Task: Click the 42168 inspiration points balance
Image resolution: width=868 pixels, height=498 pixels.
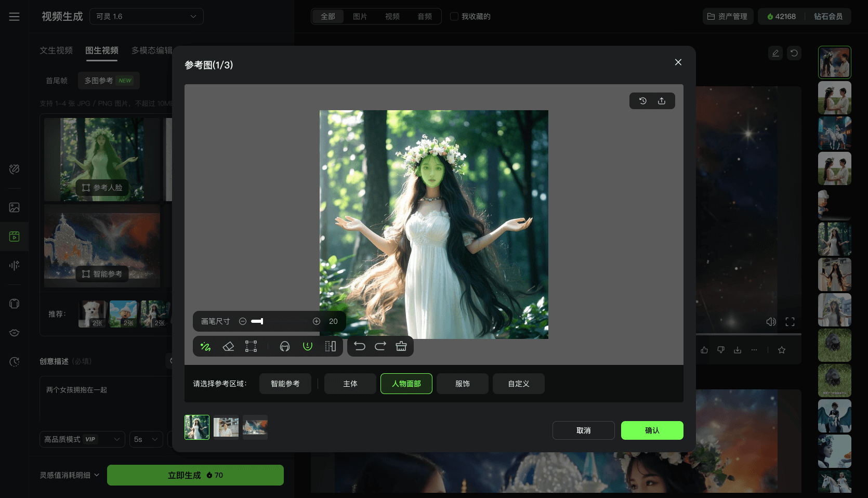Action: 782,17
